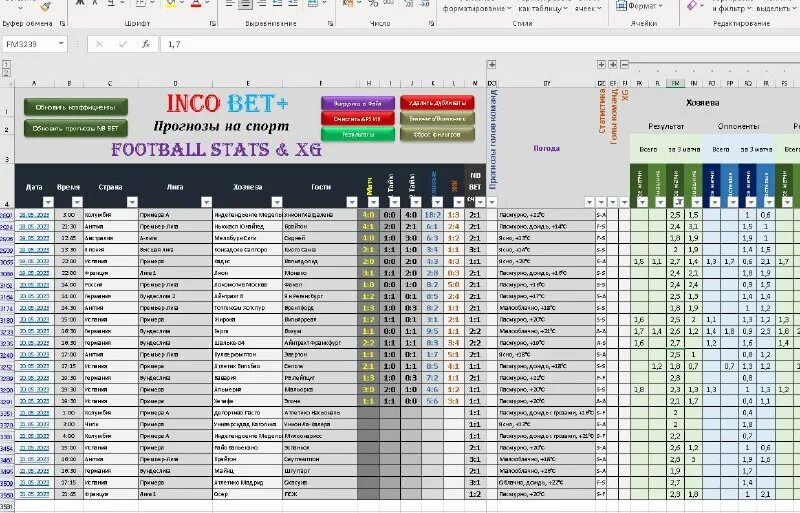Image resolution: width=800 pixels, height=513 pixels.
Task: Click outline level 1 button
Action: pos(6,64)
